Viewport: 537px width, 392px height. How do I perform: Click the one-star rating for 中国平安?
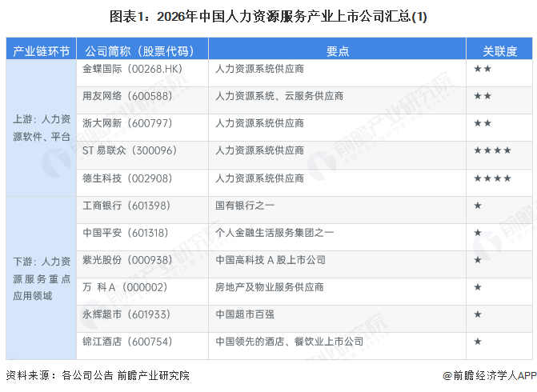[478, 233]
